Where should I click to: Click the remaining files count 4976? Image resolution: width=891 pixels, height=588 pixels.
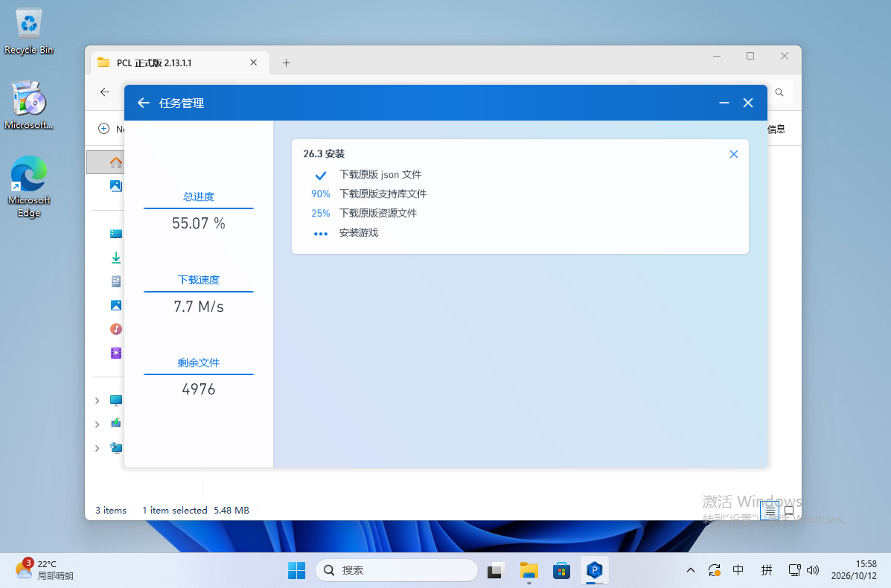(x=199, y=389)
